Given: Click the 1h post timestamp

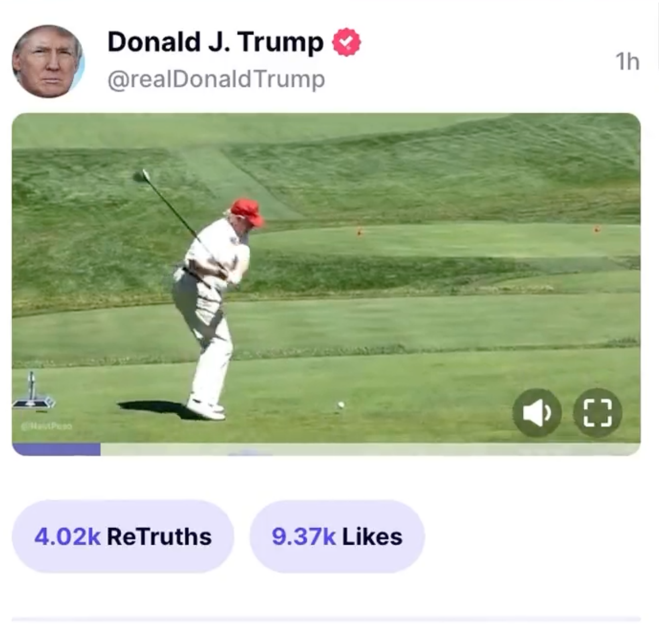Looking at the screenshot, I should tap(628, 62).
